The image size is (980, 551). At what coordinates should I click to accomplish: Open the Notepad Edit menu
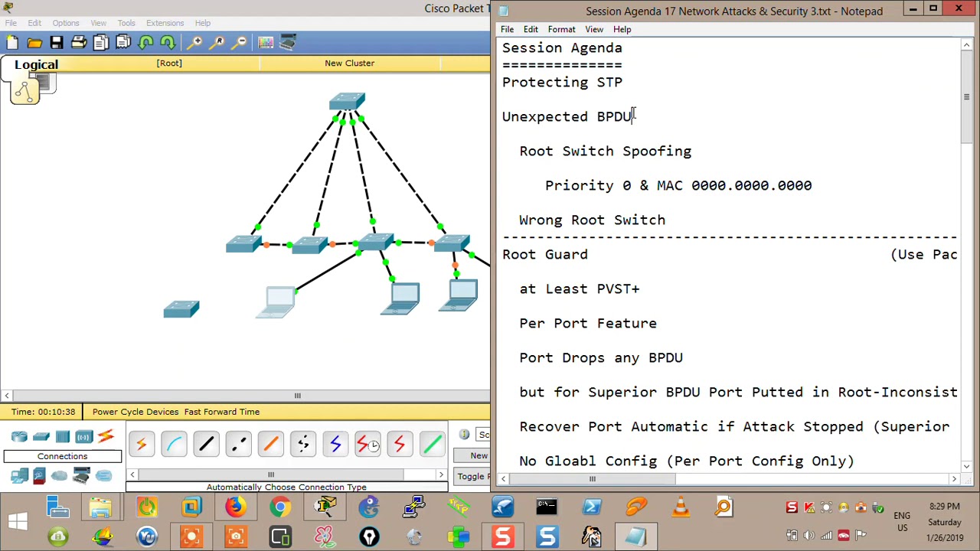pyautogui.click(x=531, y=29)
